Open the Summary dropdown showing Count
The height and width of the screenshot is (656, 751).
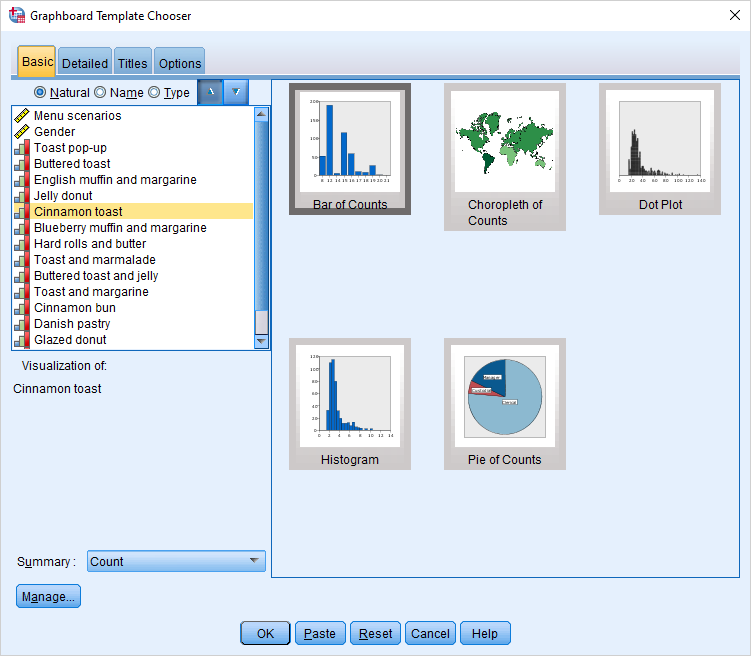point(176,562)
